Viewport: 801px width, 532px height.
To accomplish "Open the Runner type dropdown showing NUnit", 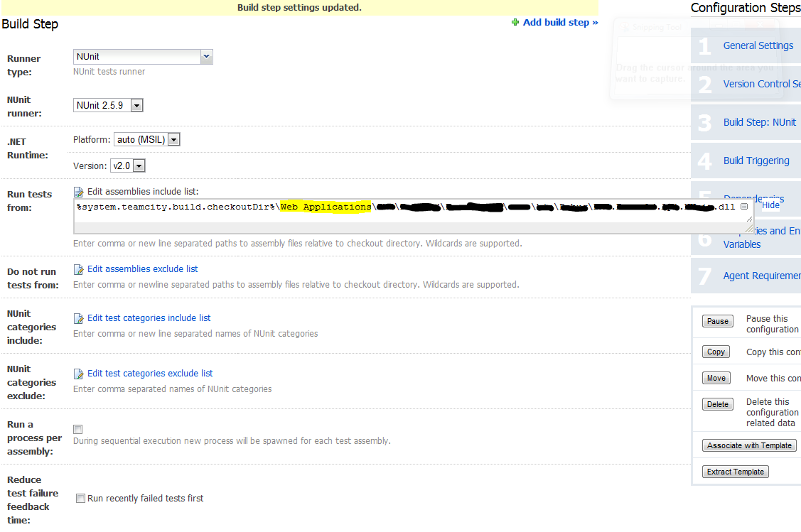I will [x=143, y=57].
